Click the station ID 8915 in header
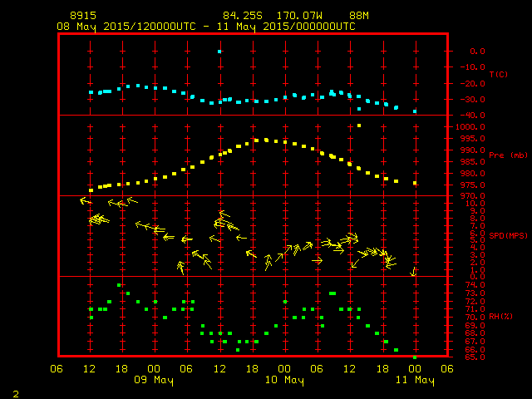Screen dimensions: 532x399 pos(83,16)
